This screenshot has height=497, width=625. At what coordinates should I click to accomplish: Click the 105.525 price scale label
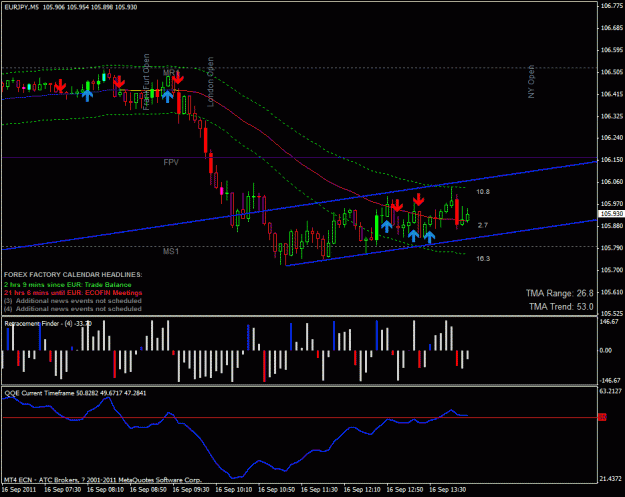click(612, 313)
